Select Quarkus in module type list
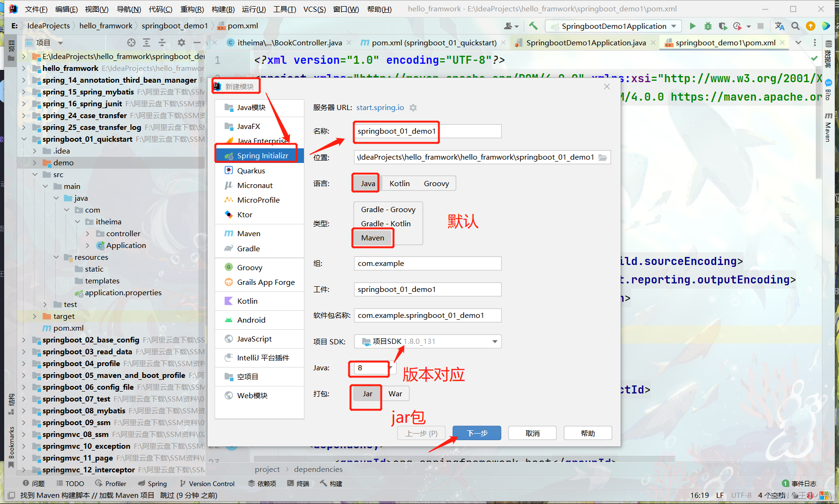Viewport: 839px width, 504px height. (x=259, y=171)
